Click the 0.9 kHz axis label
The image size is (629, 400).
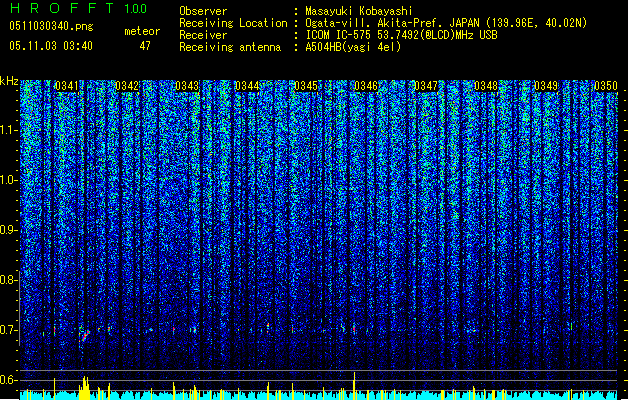tap(9, 230)
